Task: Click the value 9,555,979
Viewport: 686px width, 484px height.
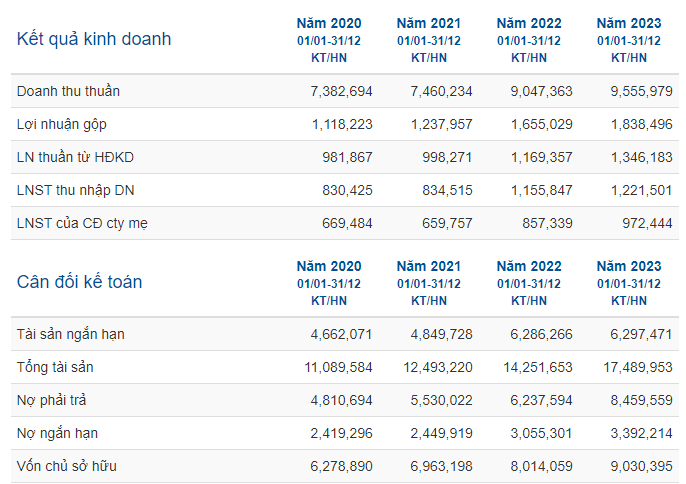Action: (x=641, y=91)
